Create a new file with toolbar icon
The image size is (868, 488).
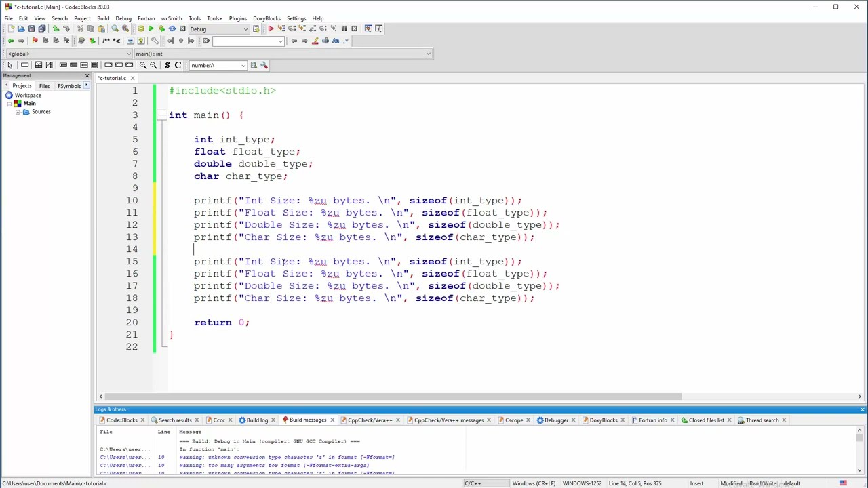11,28
